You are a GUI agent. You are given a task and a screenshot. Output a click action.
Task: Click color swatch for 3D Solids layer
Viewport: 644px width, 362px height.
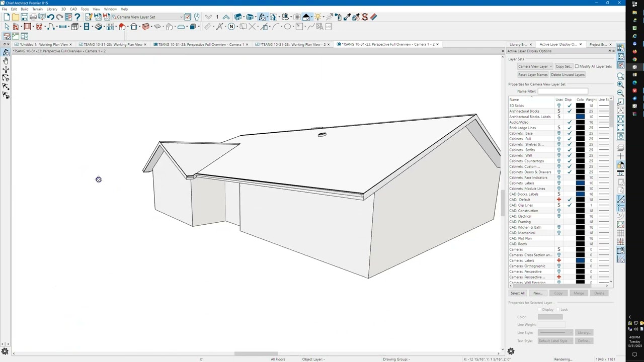580,106
